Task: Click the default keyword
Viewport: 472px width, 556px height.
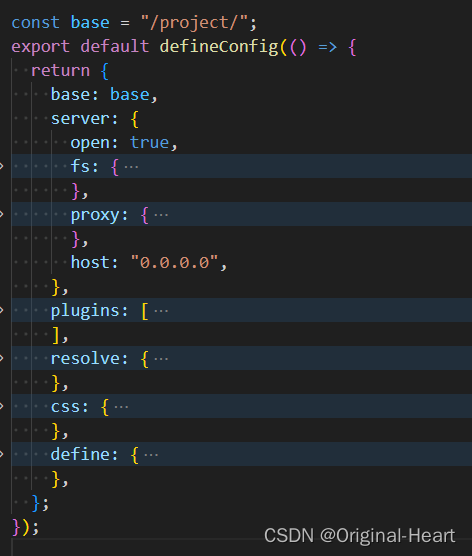Action: click(115, 46)
